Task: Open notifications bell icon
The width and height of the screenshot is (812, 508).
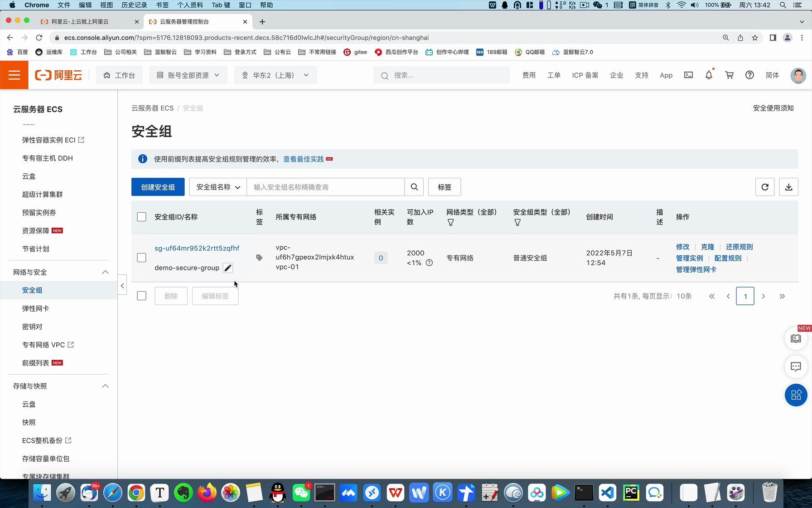Action: [709, 75]
